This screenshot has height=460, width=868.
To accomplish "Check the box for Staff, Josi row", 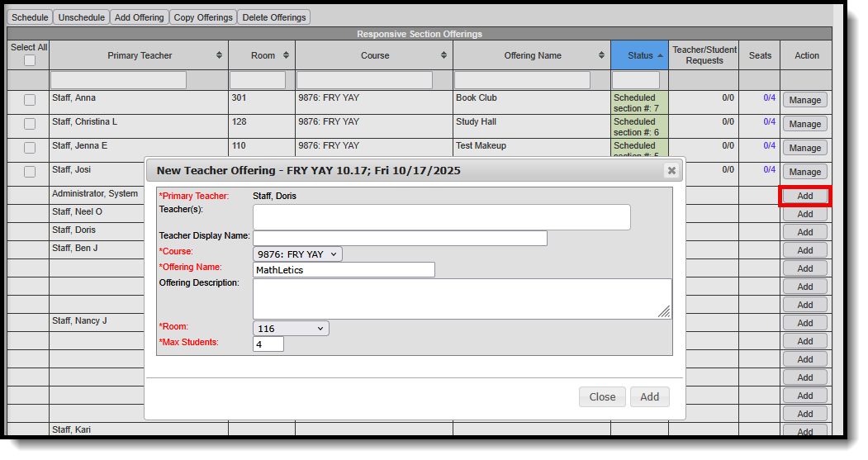I will click(x=30, y=172).
